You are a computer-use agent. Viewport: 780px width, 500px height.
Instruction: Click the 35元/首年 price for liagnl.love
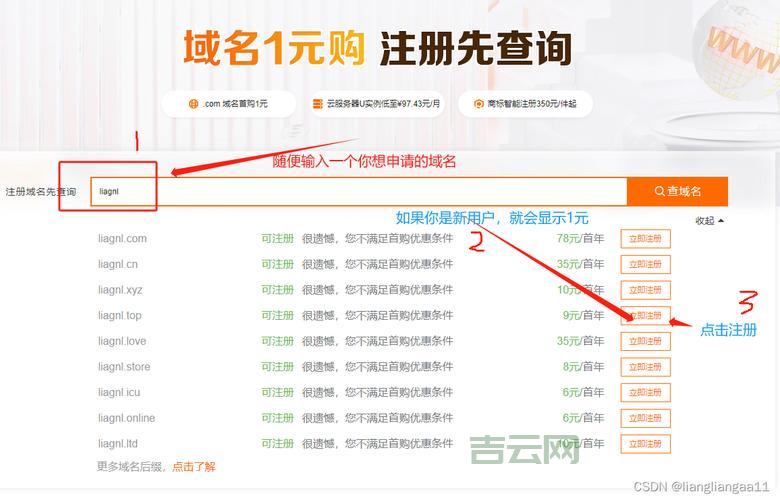coord(580,341)
